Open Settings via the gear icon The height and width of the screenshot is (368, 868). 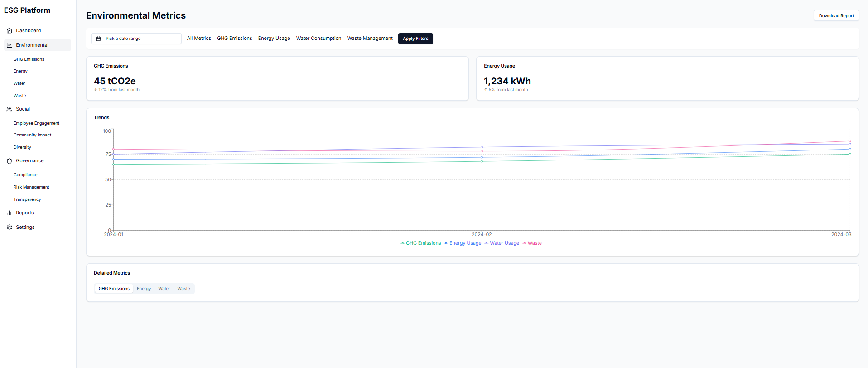tap(10, 228)
